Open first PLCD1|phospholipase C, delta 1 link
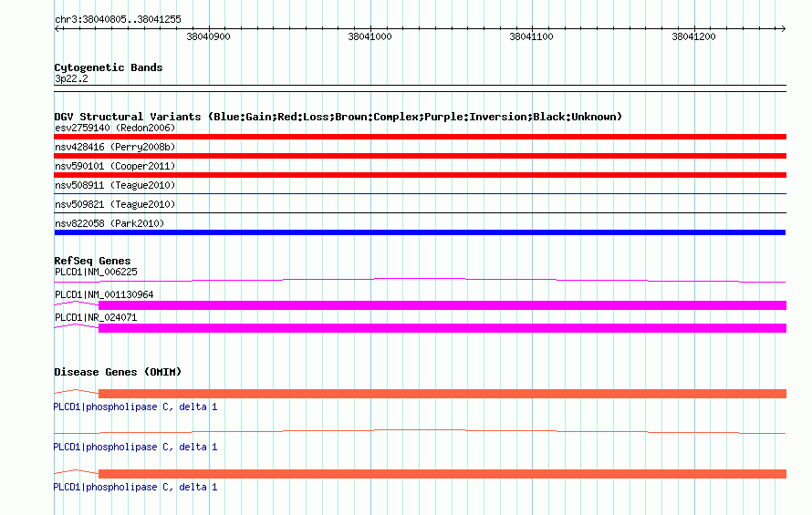 click(135, 407)
